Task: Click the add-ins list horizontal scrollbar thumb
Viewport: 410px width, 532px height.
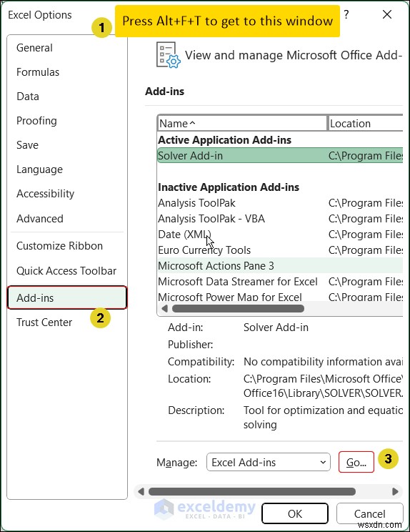Action: point(238,308)
